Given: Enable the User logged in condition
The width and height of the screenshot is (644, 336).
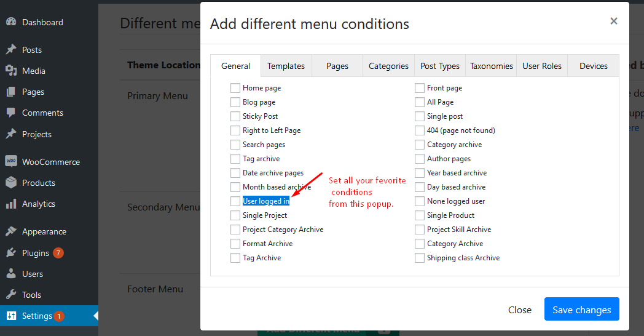Looking at the screenshot, I should point(235,201).
